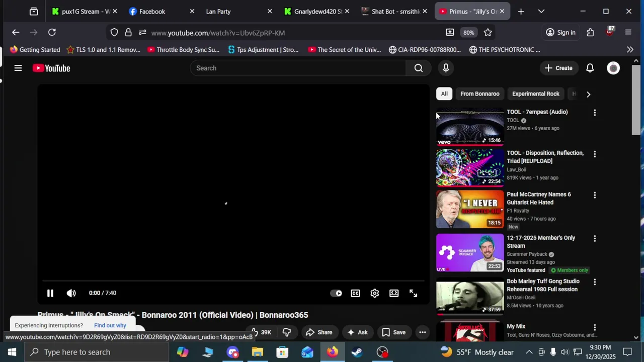
Task: Share the Primus video
Action: coord(319,332)
